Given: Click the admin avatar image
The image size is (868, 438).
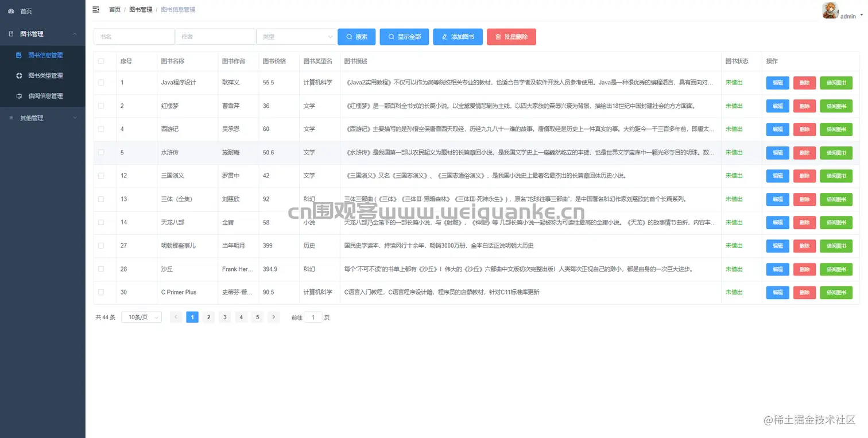Looking at the screenshot, I should point(830,11).
